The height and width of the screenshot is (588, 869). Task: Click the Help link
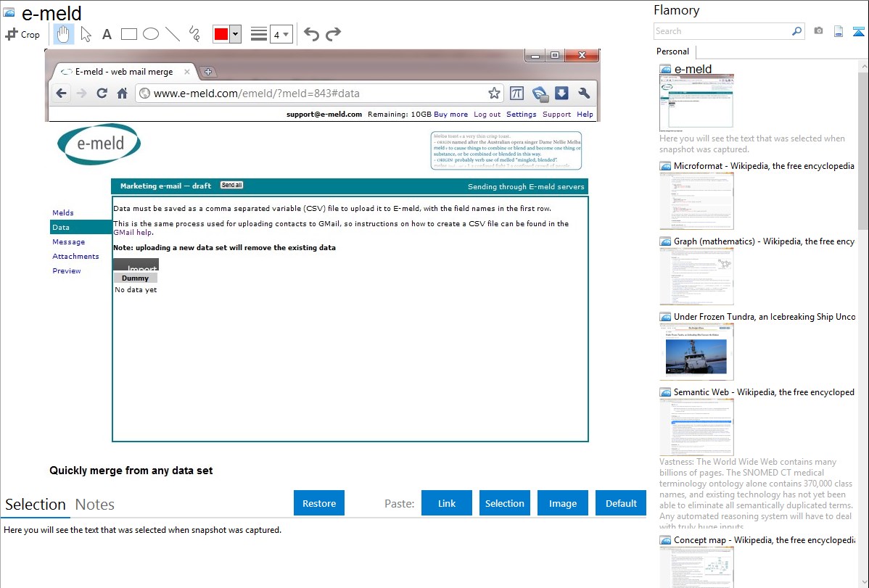585,114
